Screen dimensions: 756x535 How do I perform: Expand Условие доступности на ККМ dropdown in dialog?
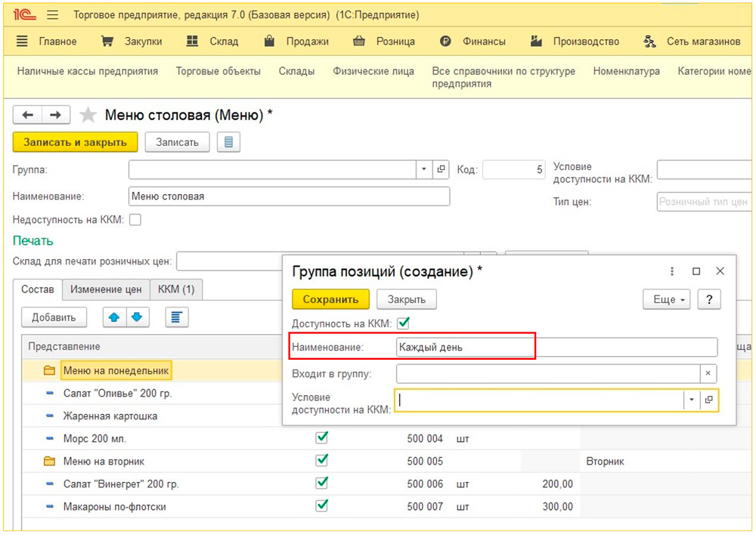[692, 400]
